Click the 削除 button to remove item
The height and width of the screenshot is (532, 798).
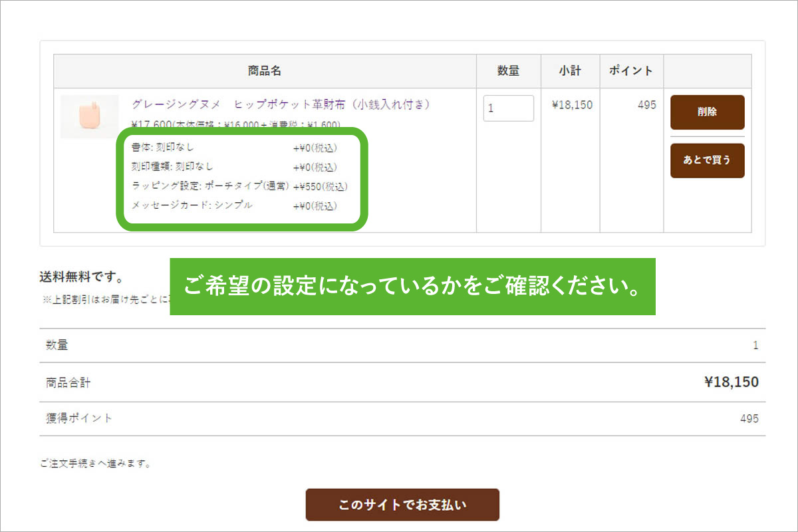tap(707, 112)
